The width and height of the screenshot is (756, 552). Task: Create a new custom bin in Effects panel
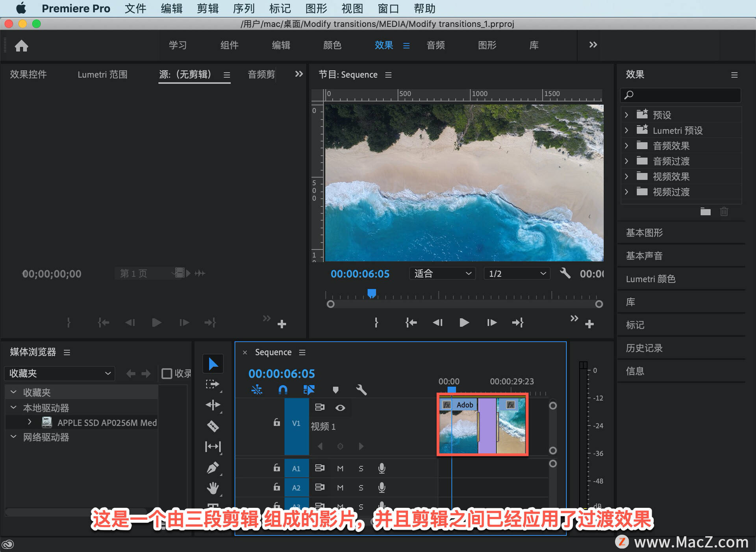[705, 212]
